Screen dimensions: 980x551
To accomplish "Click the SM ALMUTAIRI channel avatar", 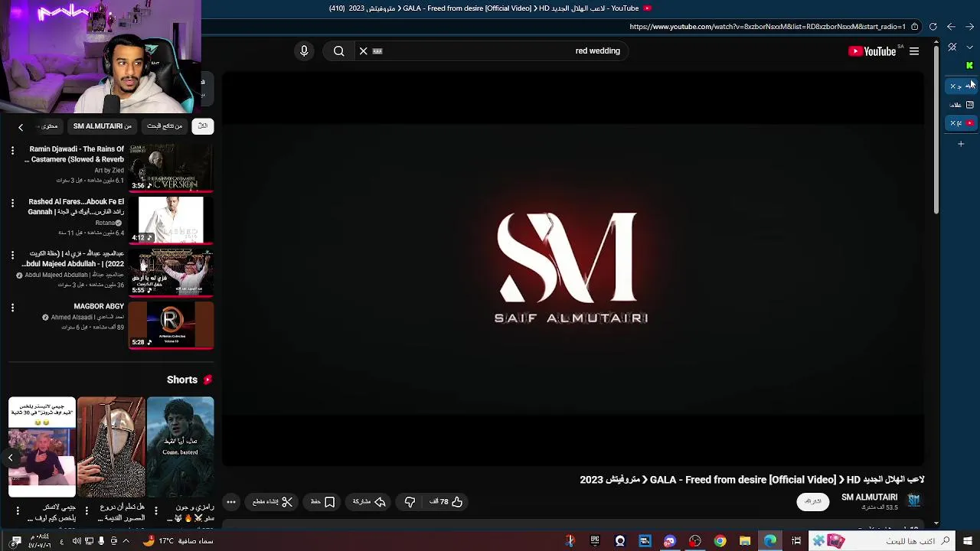I will point(914,500).
